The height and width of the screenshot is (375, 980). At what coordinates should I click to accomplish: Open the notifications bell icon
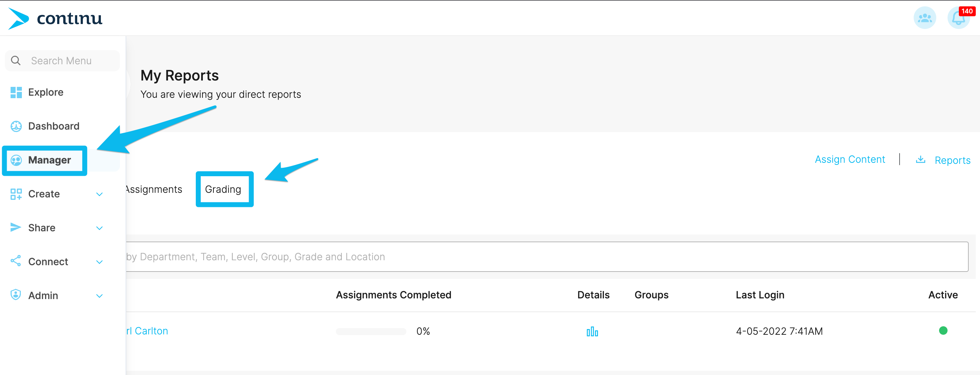pyautogui.click(x=958, y=18)
